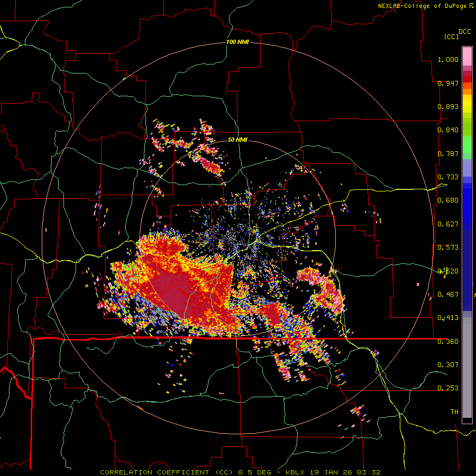This screenshot has height=476, width=476.
Task: Select the 0.947 scale value
Action: point(448,83)
